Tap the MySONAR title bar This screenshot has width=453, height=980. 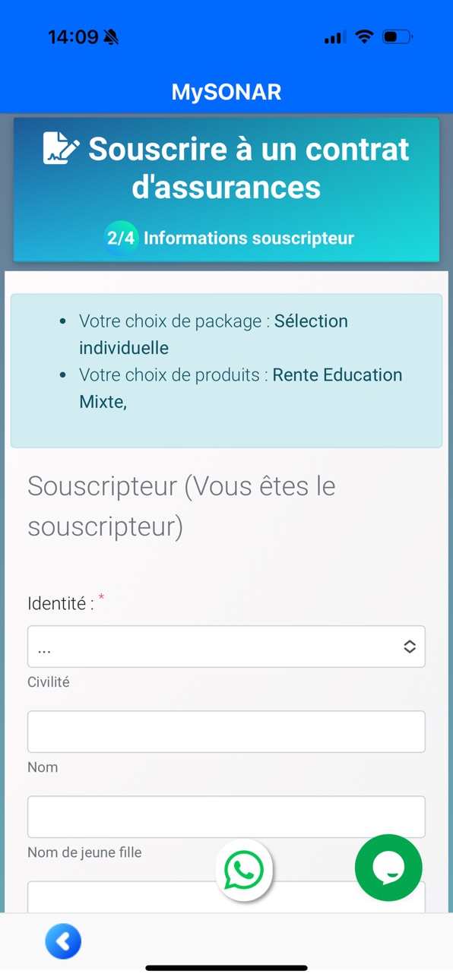click(x=226, y=92)
